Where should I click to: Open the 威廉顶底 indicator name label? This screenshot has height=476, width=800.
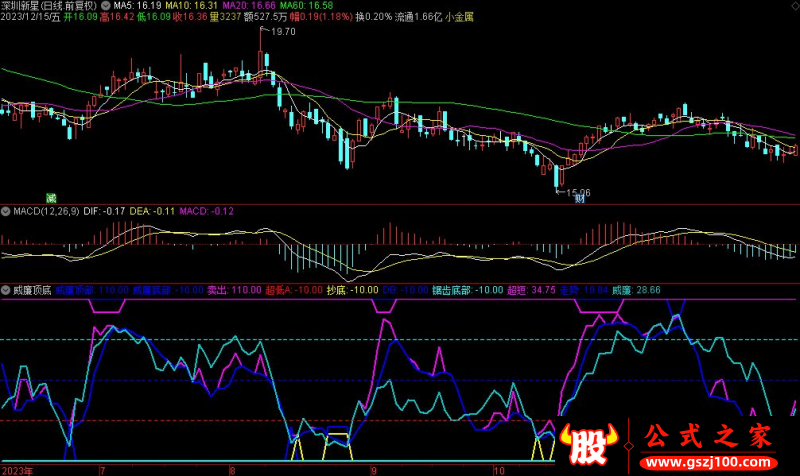click(32, 291)
